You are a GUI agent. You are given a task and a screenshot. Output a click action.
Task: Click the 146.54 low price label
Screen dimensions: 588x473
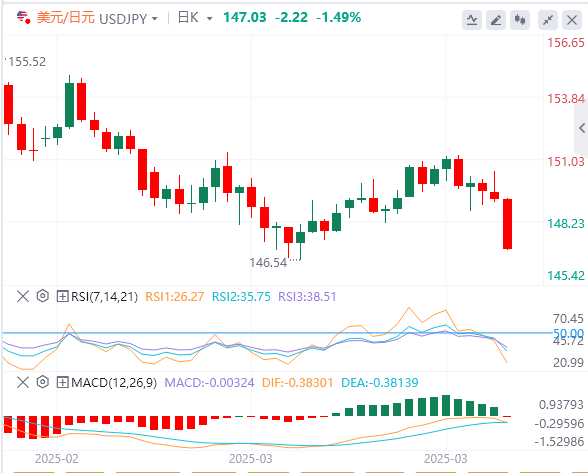pos(268,263)
